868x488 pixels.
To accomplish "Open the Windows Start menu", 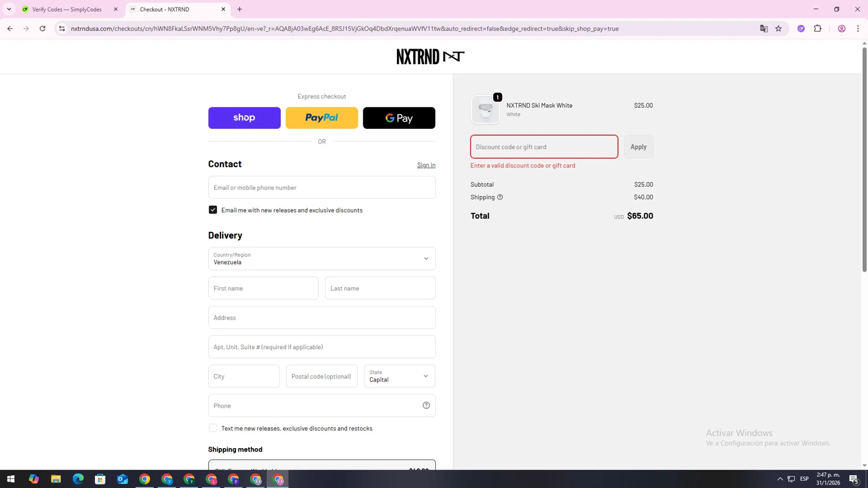I will [x=10, y=479].
